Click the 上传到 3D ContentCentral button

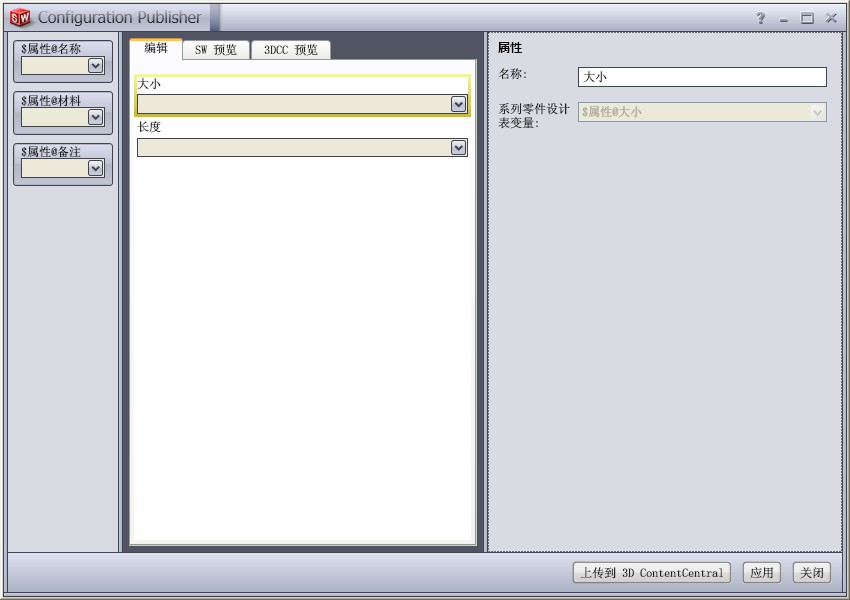click(x=651, y=573)
